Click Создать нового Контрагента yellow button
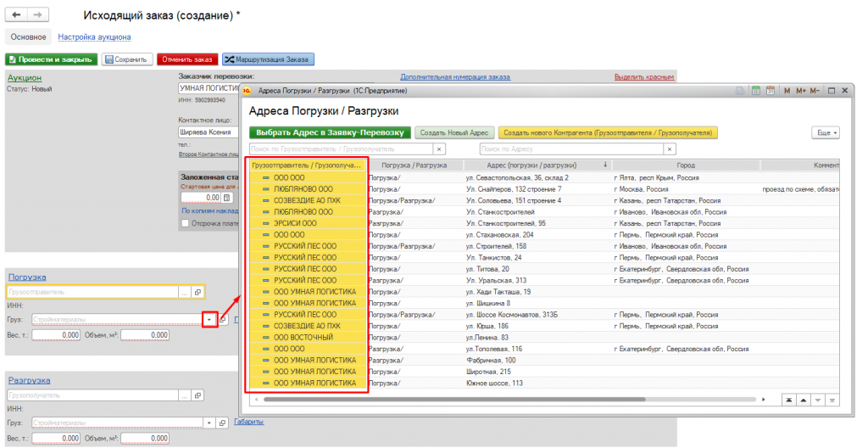The height and width of the screenshot is (448, 868). [608, 133]
